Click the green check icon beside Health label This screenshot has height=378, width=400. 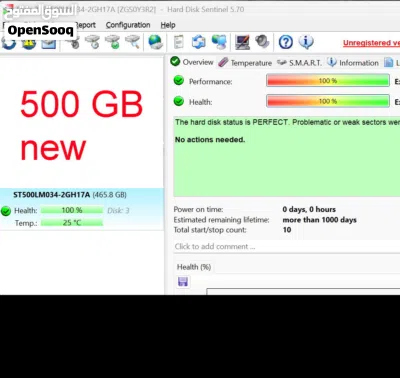coord(179,101)
